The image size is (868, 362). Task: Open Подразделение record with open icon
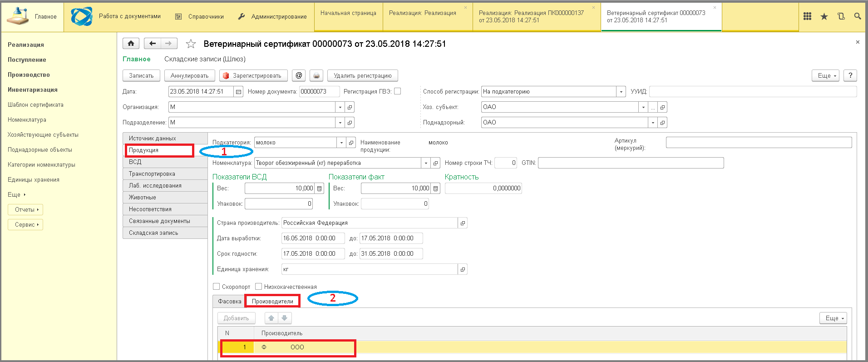click(x=350, y=123)
